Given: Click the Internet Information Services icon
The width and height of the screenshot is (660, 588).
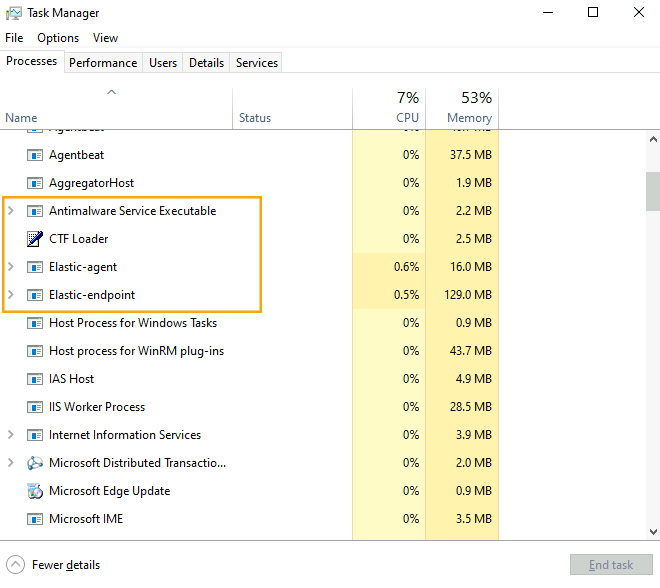Looking at the screenshot, I should (x=35, y=435).
